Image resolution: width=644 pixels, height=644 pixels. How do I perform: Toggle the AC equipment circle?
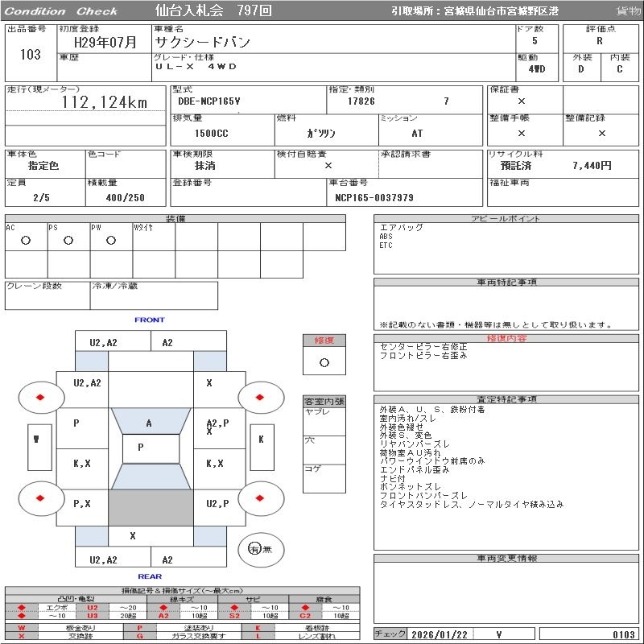click(26, 240)
